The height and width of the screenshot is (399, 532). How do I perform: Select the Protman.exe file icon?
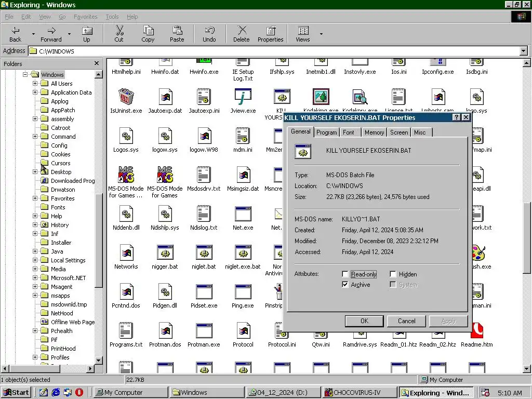coord(204,330)
